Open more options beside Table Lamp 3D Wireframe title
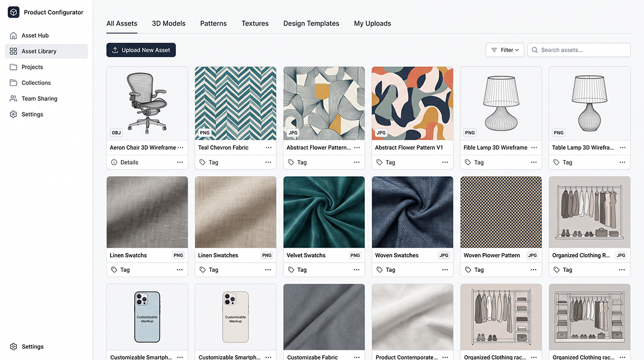This screenshot has width=644, height=360. [x=623, y=148]
